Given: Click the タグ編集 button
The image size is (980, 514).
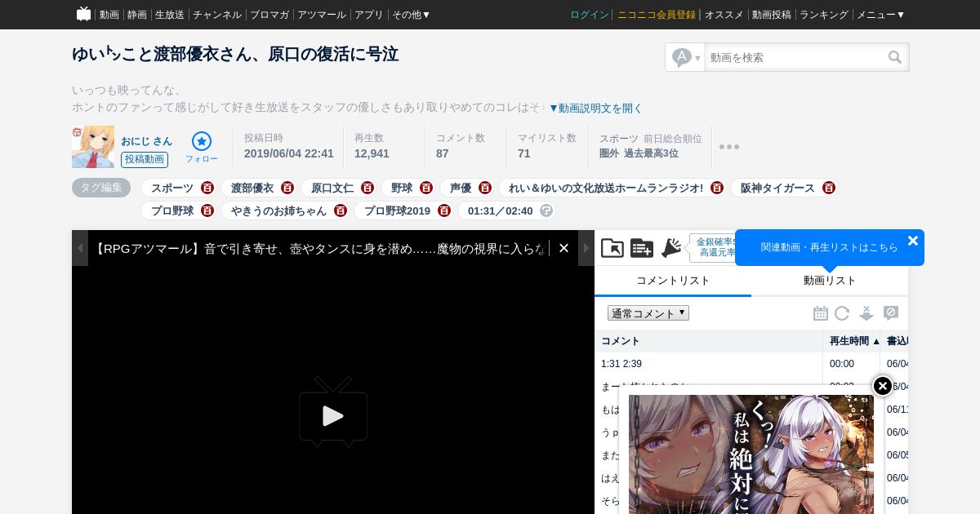Looking at the screenshot, I should (101, 188).
